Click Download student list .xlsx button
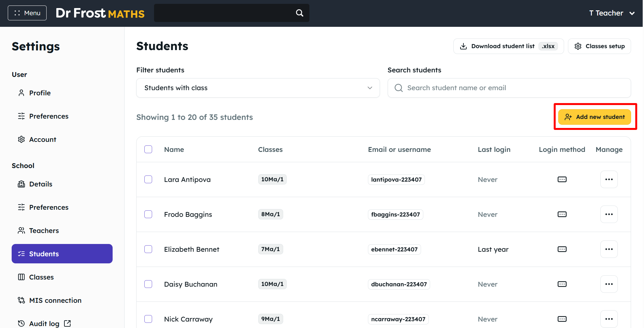 (x=508, y=46)
